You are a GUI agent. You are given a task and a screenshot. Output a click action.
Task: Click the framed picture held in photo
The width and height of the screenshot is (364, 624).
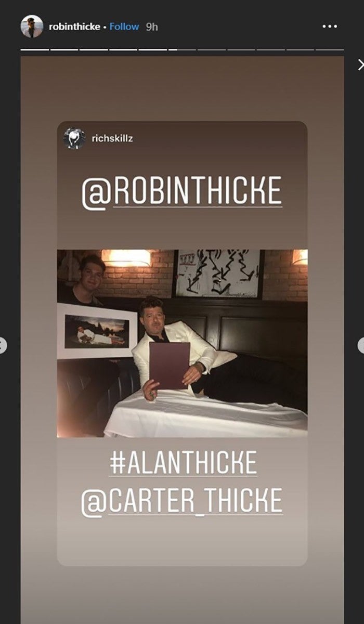[97, 331]
